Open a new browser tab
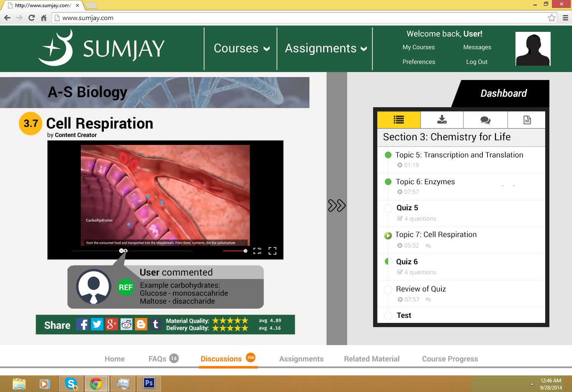The height and width of the screenshot is (392, 572). [91, 5]
